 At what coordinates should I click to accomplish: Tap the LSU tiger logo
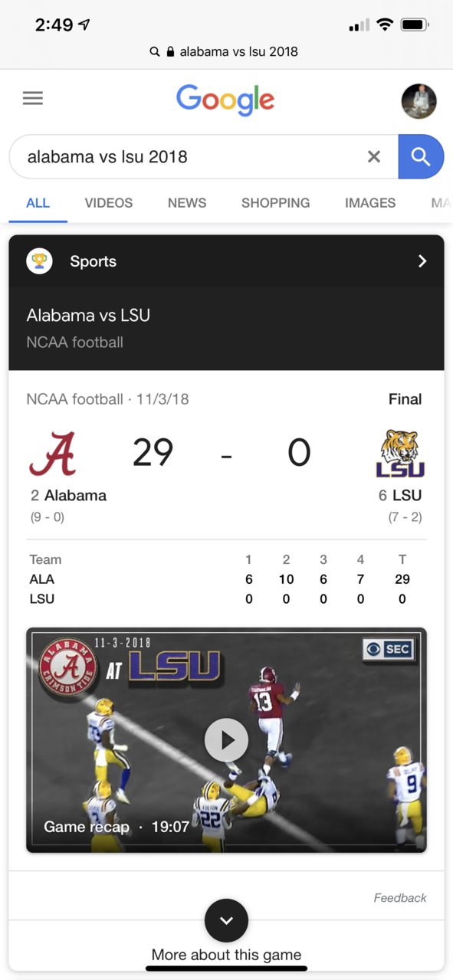point(400,454)
